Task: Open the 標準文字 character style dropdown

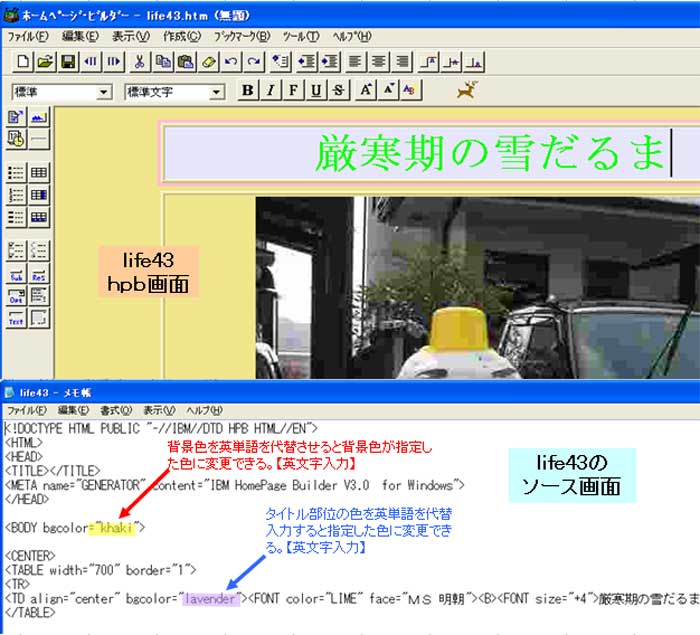Action: point(216,92)
